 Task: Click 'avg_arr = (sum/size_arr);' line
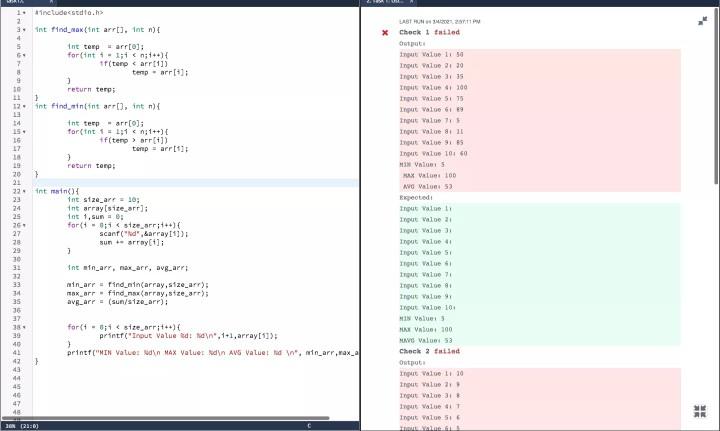[118, 302]
